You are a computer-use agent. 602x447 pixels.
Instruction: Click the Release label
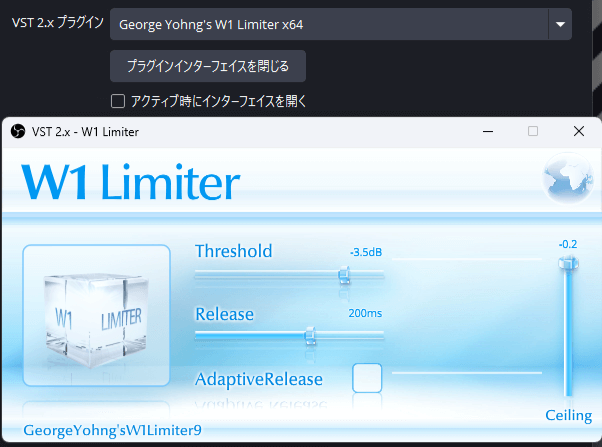click(225, 314)
